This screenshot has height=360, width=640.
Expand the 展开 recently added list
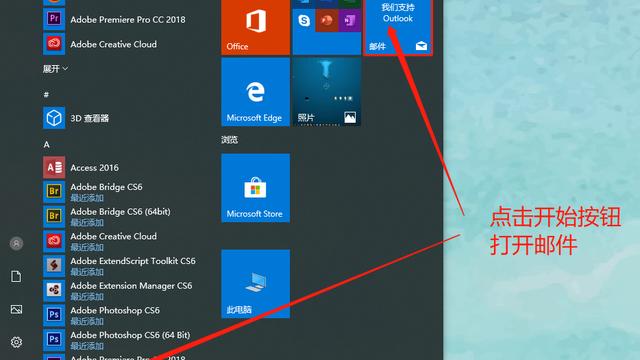(55, 69)
